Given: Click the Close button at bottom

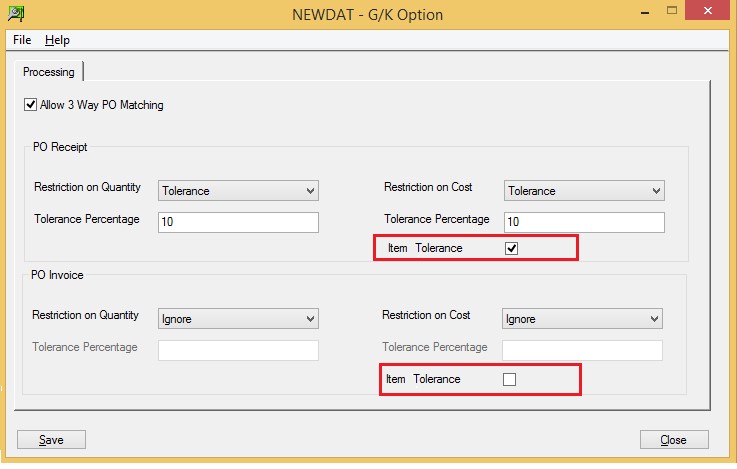Looking at the screenshot, I should coord(674,440).
